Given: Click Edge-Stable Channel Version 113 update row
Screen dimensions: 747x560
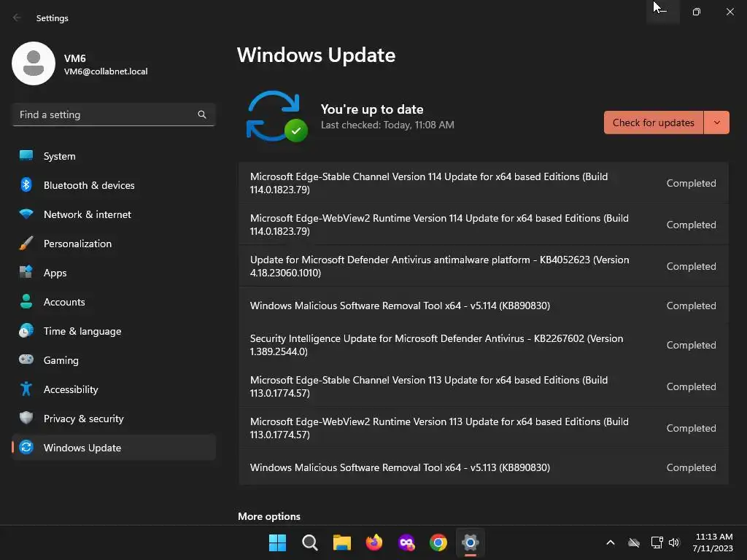Looking at the screenshot, I should [x=484, y=386].
